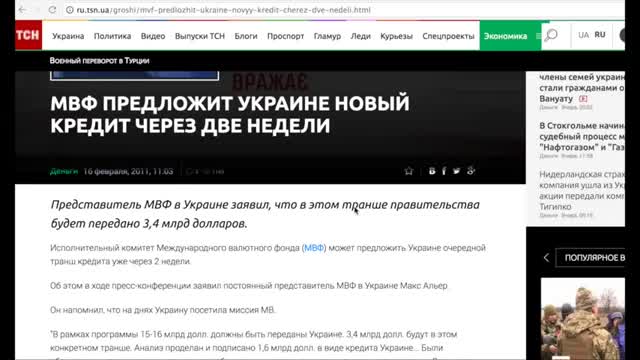Switch language to UA

(583, 35)
